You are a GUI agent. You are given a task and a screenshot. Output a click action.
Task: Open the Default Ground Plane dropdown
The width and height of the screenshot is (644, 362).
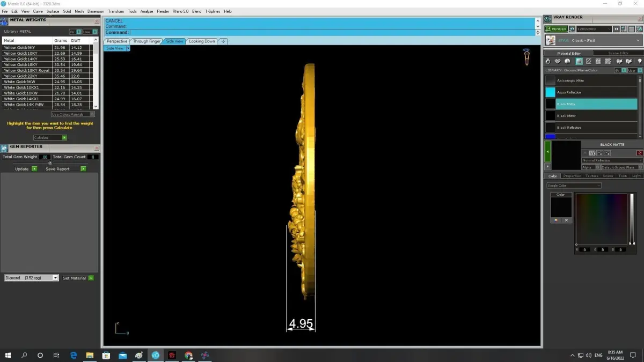point(621,167)
